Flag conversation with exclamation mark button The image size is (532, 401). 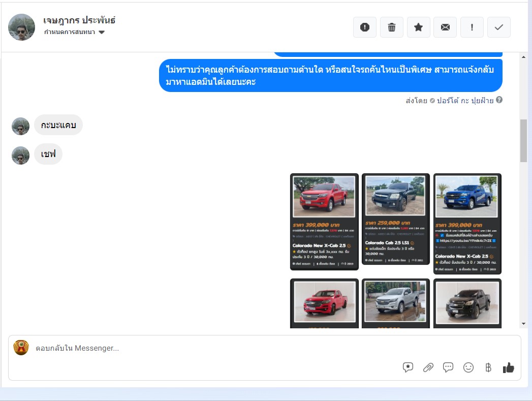(472, 27)
